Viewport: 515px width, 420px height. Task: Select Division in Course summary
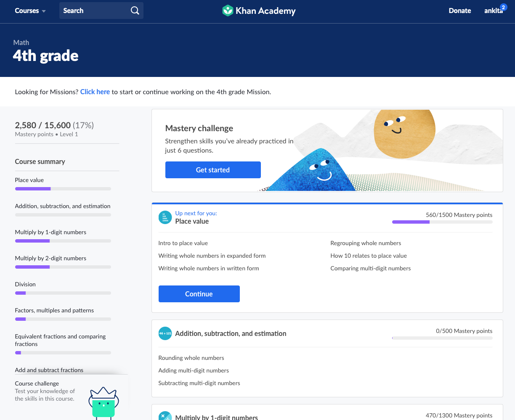point(25,284)
